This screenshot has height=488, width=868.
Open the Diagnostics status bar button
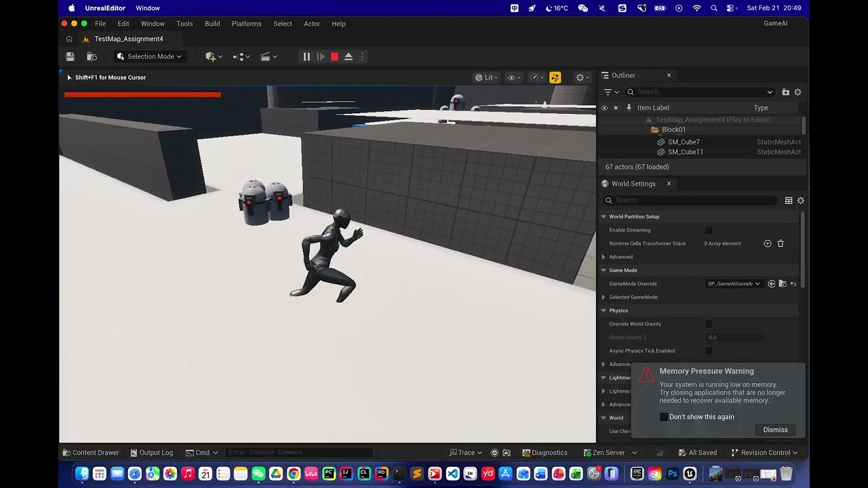[545, 453]
